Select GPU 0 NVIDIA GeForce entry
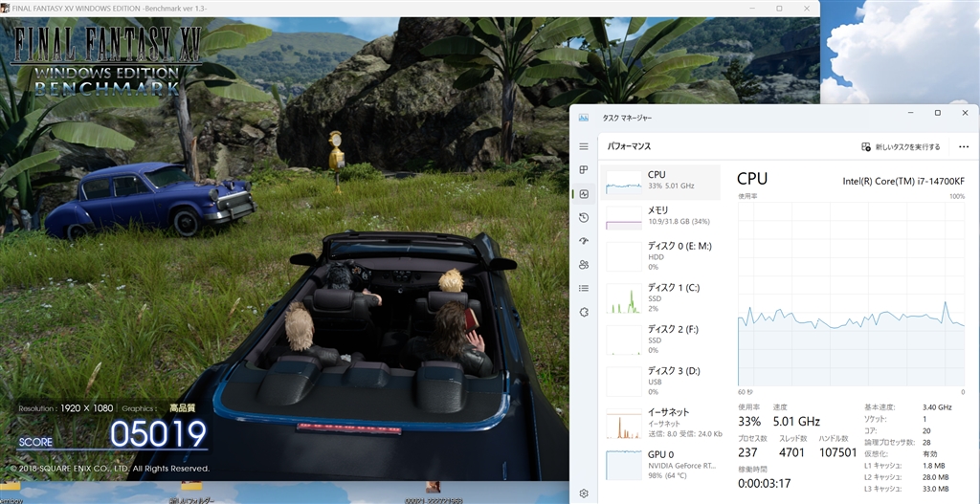Image resolution: width=980 pixels, height=504 pixels. pos(660,465)
